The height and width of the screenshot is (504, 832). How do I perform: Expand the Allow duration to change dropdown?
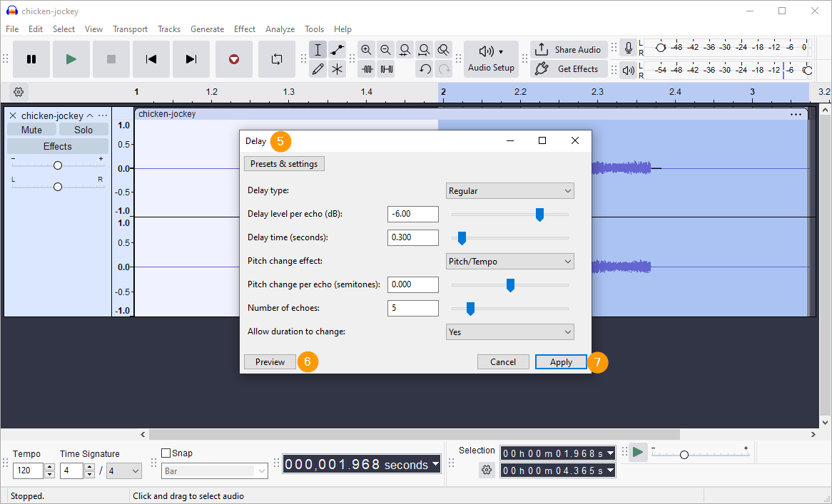tap(509, 332)
